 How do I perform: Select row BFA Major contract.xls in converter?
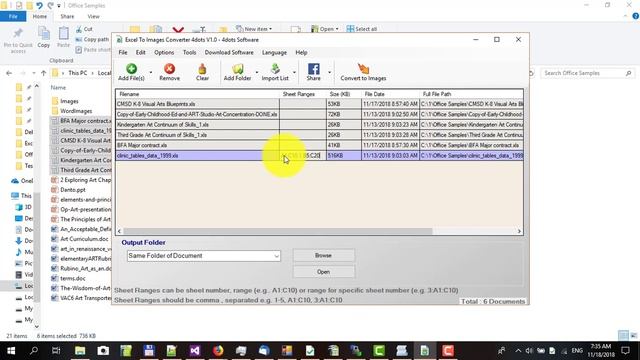[x=319, y=145]
